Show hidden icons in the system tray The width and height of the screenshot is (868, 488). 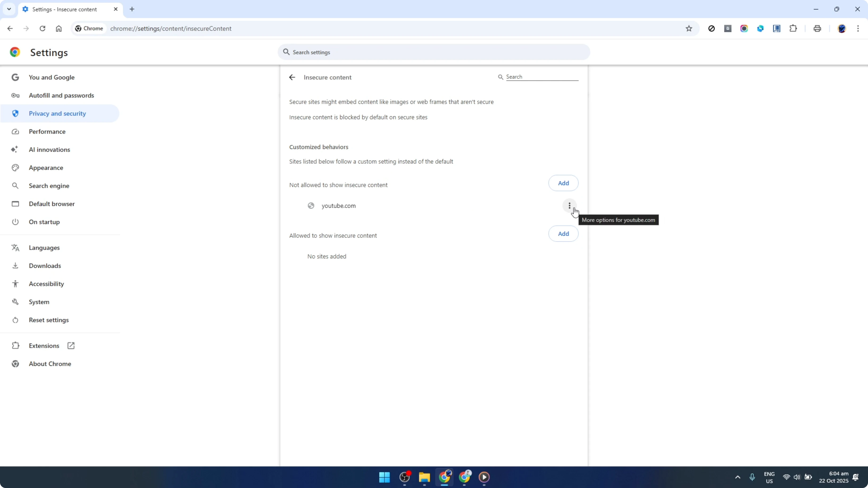tap(738, 477)
